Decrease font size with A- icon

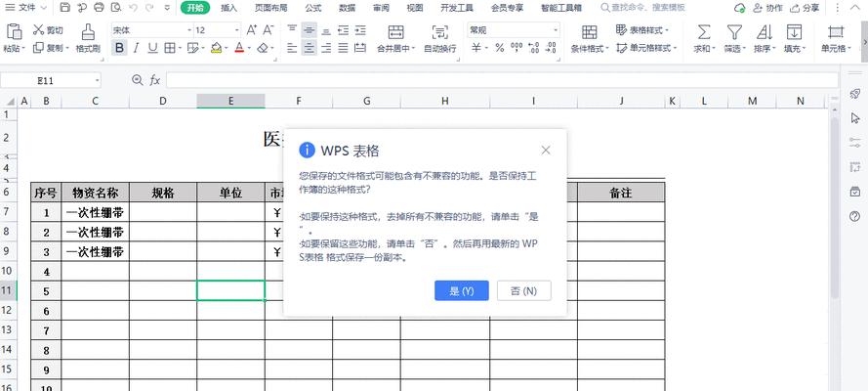[x=269, y=30]
